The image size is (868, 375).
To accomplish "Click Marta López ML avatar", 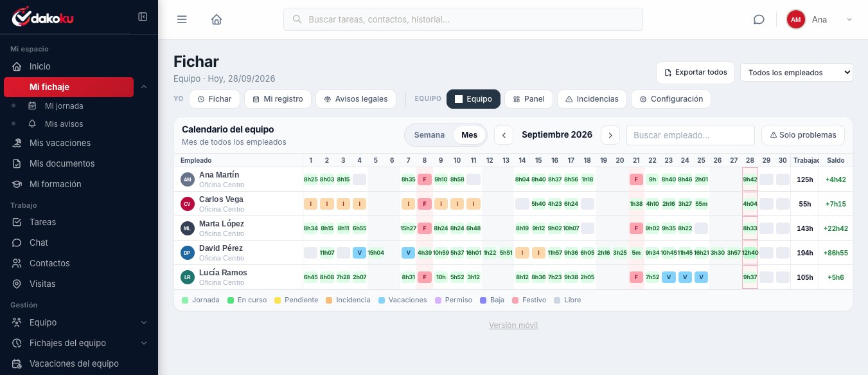I will 188,228.
